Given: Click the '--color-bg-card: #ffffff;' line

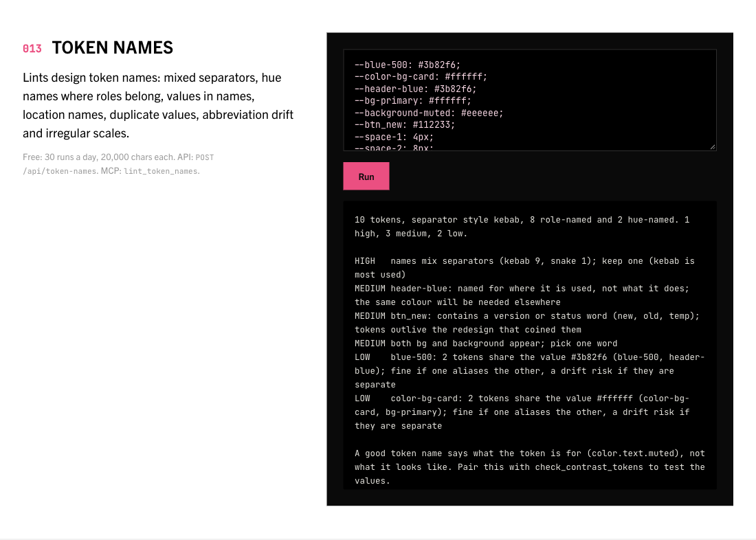Looking at the screenshot, I should pyautogui.click(x=421, y=77).
